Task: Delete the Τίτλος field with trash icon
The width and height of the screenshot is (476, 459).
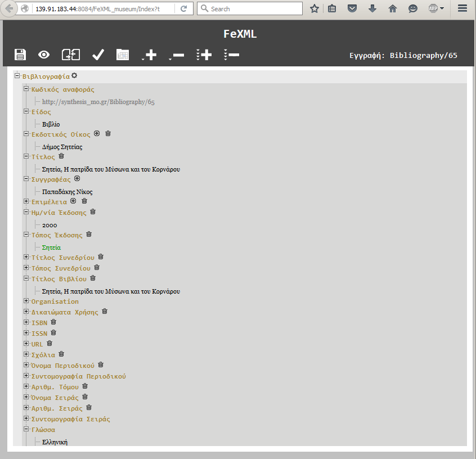Action: tap(61, 156)
